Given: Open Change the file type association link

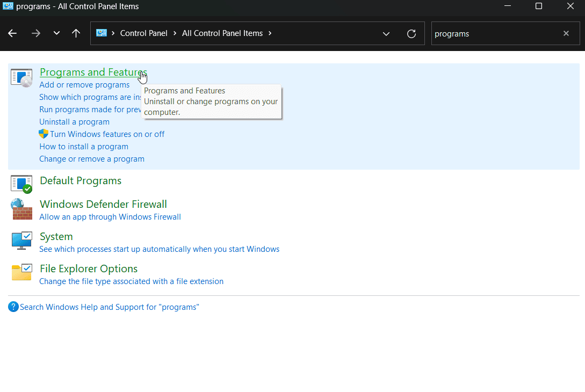Looking at the screenshot, I should tap(131, 281).
